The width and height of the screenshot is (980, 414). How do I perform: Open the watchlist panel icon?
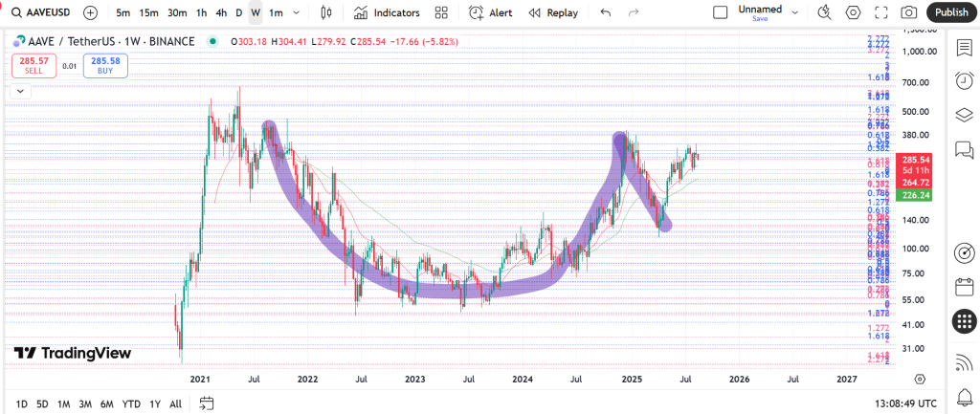[x=965, y=48]
